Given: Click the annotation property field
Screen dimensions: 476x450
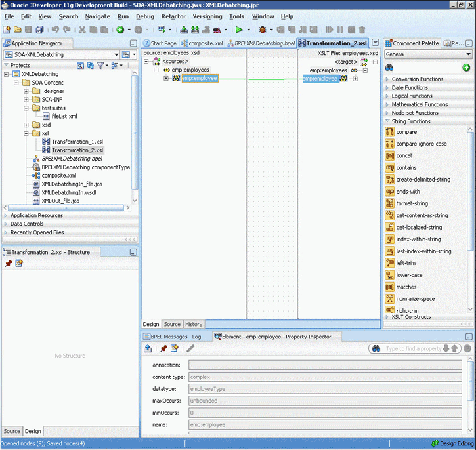Looking at the screenshot, I should coord(325,365).
